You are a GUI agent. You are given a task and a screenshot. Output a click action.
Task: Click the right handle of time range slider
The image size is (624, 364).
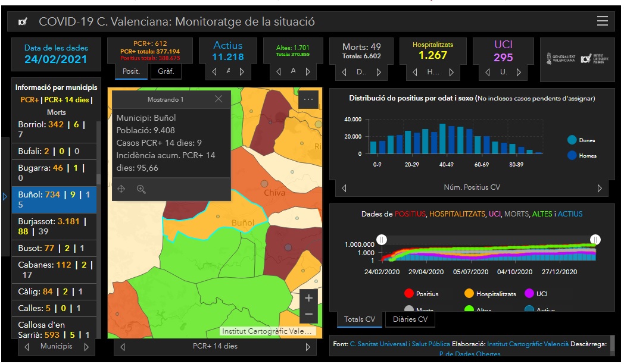click(594, 239)
